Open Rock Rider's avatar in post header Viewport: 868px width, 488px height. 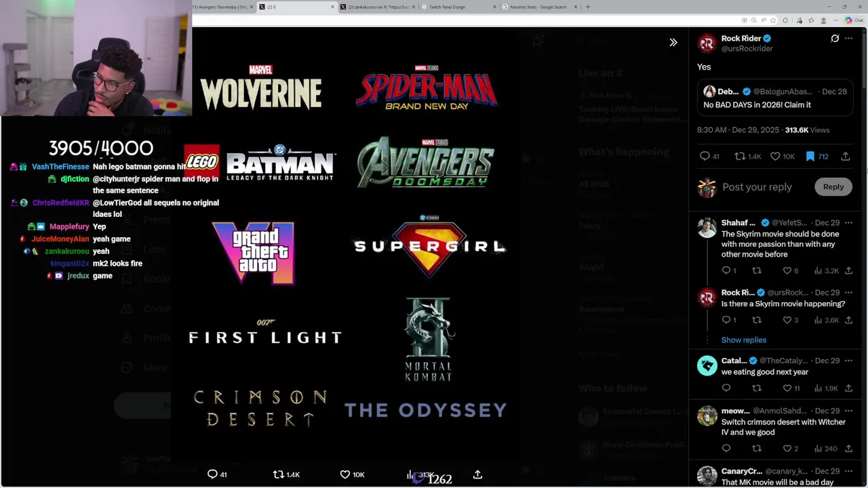coord(707,43)
